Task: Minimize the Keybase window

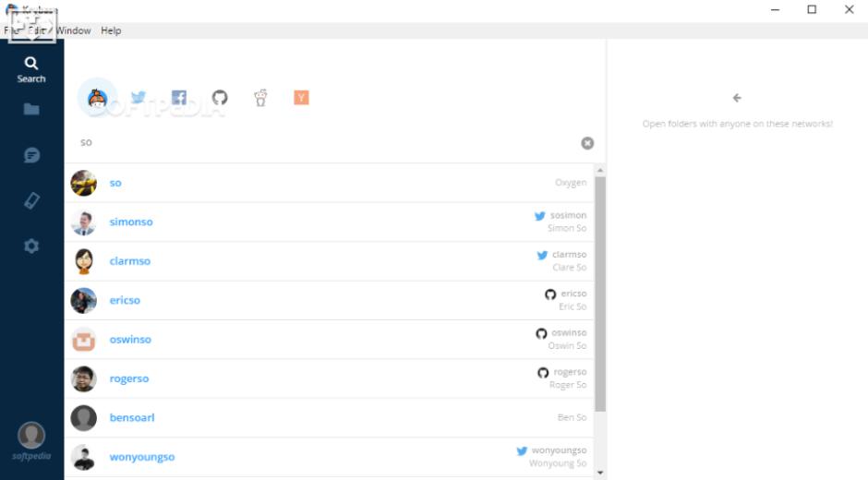Action: point(775,9)
